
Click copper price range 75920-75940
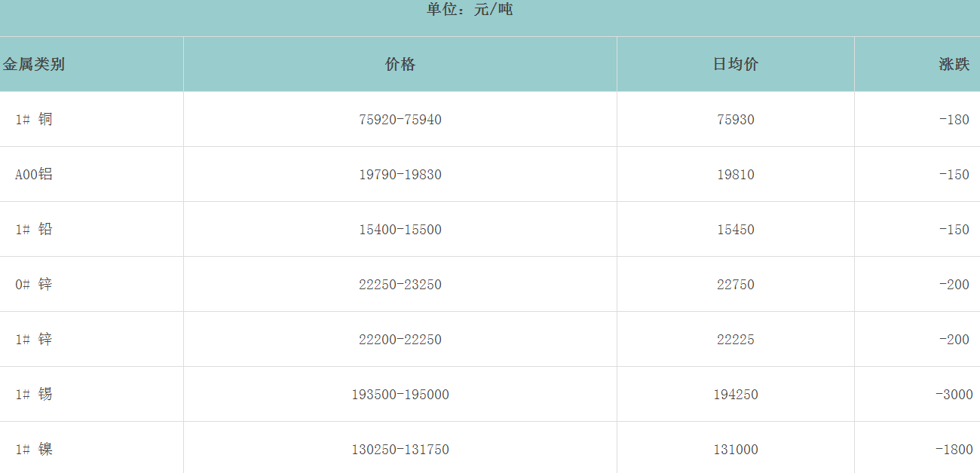tap(400, 119)
